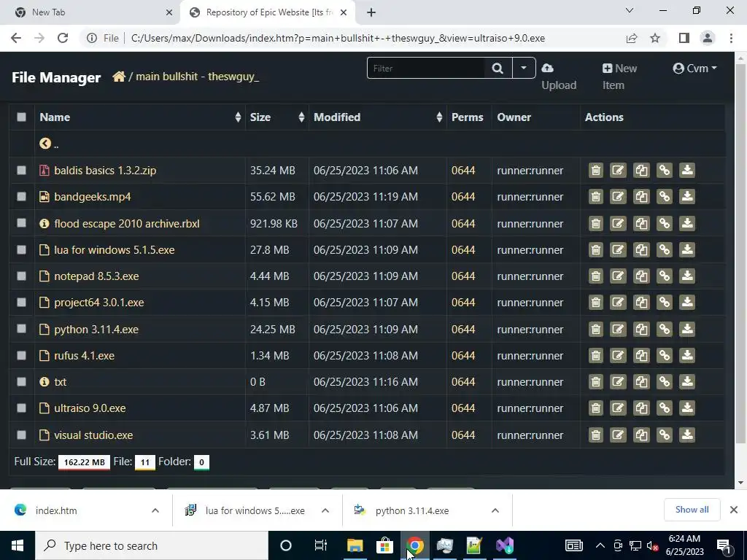Open Chrome's three-dot menu

point(731,38)
